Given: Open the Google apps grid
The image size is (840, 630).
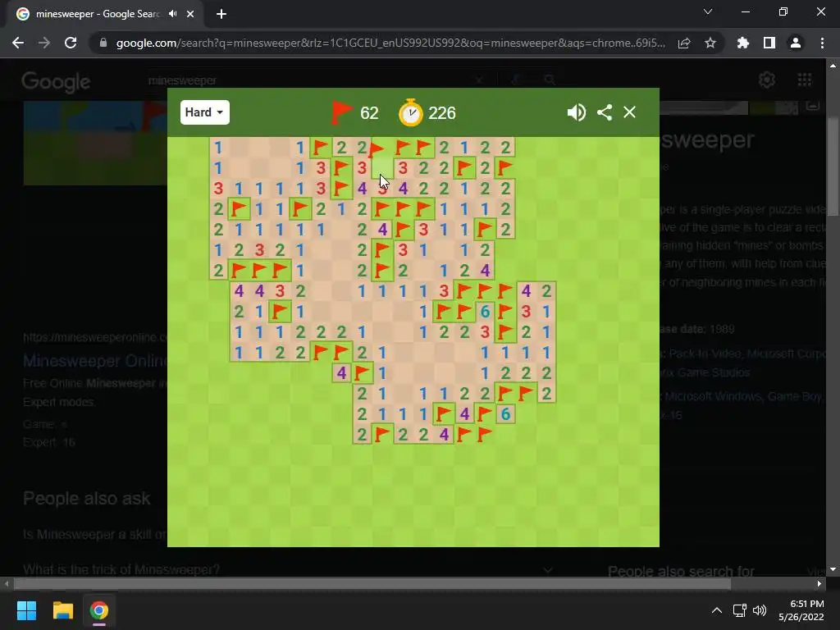Looking at the screenshot, I should [805, 80].
